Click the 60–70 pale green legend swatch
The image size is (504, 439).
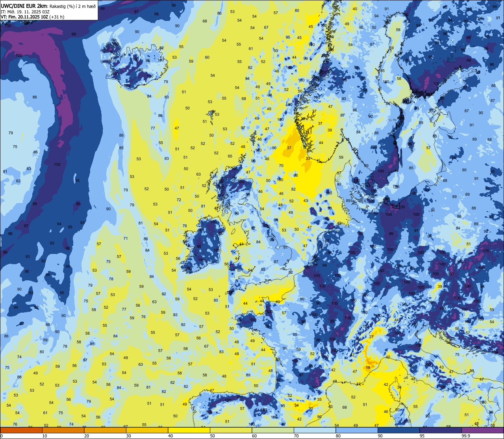tap(273, 430)
